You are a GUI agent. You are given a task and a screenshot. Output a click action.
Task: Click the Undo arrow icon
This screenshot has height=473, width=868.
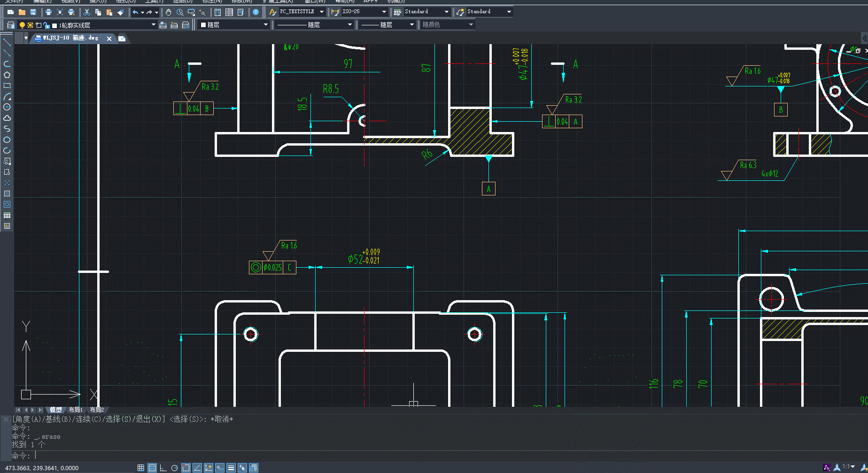[x=135, y=12]
